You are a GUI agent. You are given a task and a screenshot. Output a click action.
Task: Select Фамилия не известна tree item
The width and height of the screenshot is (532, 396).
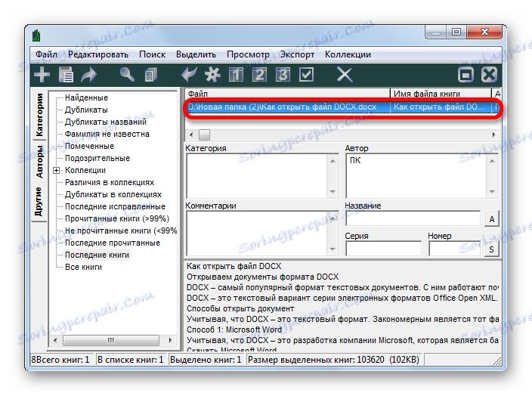pyautogui.click(x=107, y=134)
